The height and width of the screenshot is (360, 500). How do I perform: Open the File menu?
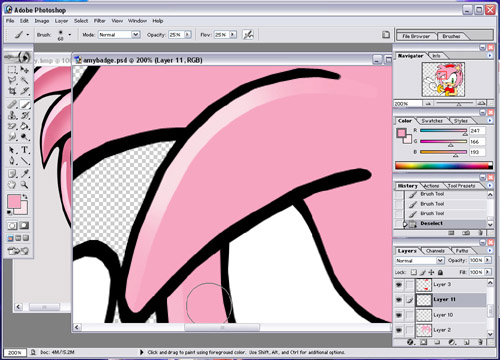pyautogui.click(x=10, y=21)
